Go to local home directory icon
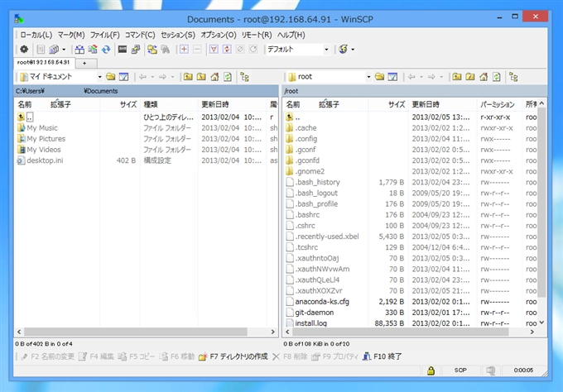This screenshot has width=563, height=392. pos(214,76)
